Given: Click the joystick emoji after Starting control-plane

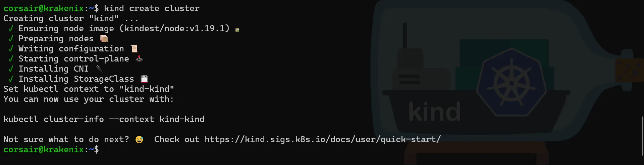Looking at the screenshot, I should tap(139, 59).
